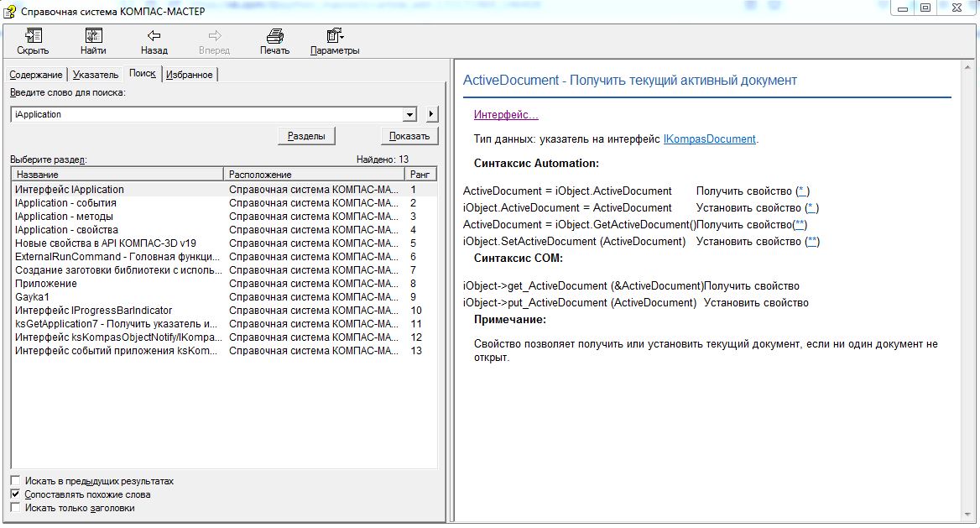Follow the IKompasDocument link
Image resolution: width=980 pixels, height=528 pixels.
(709, 139)
